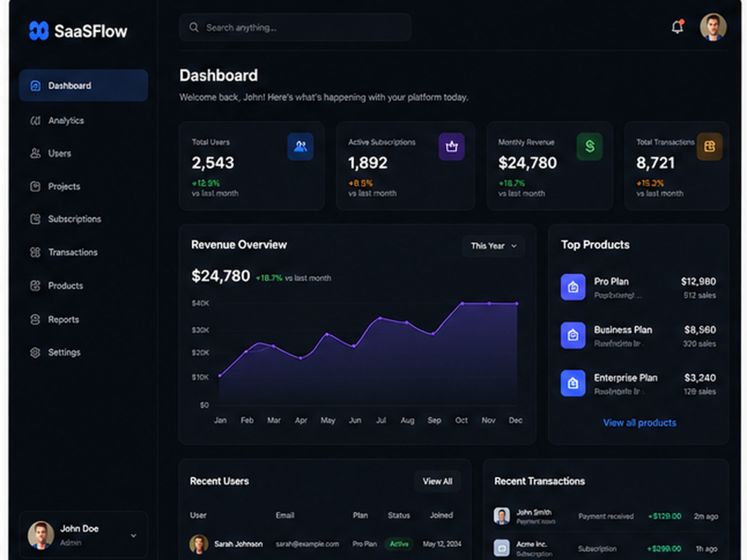Viewport: 747px width, 560px height.
Task: Open the This Year dropdown
Action: click(x=494, y=246)
